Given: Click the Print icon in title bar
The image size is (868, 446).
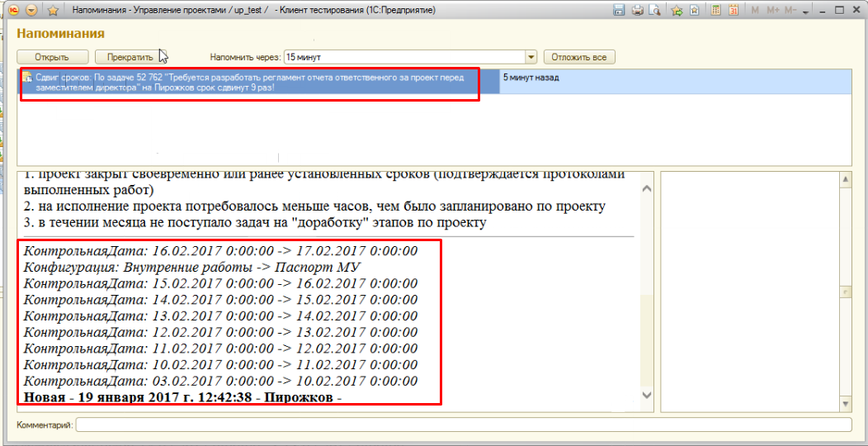Looking at the screenshot, I should tap(637, 10).
